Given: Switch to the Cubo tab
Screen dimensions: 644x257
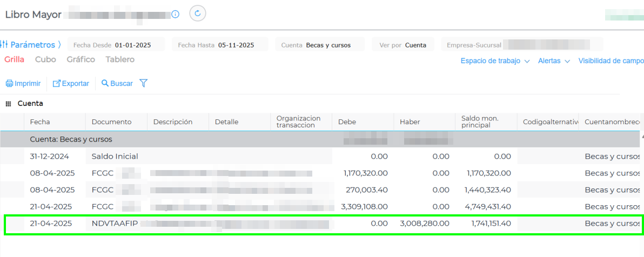Looking at the screenshot, I should [45, 59].
